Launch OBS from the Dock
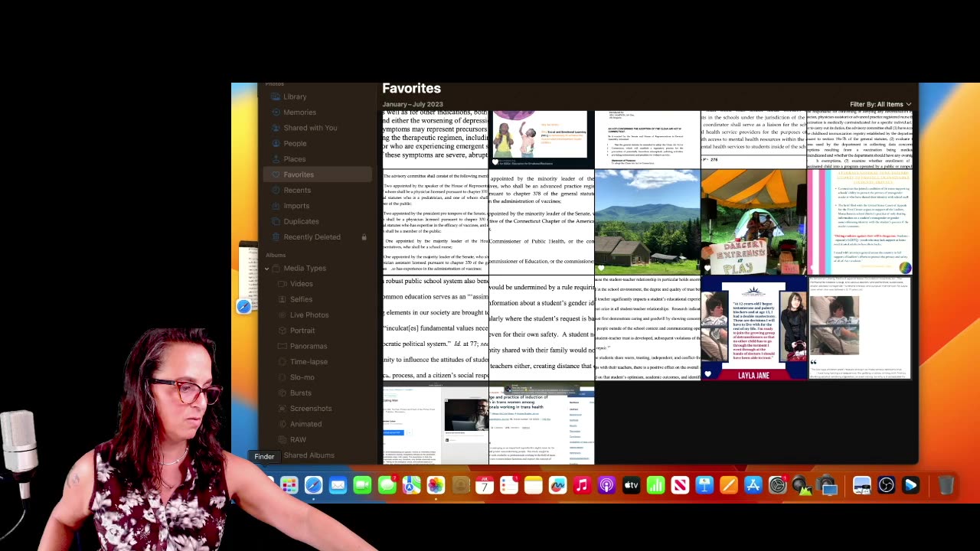The image size is (980, 551). pyautogui.click(x=886, y=485)
